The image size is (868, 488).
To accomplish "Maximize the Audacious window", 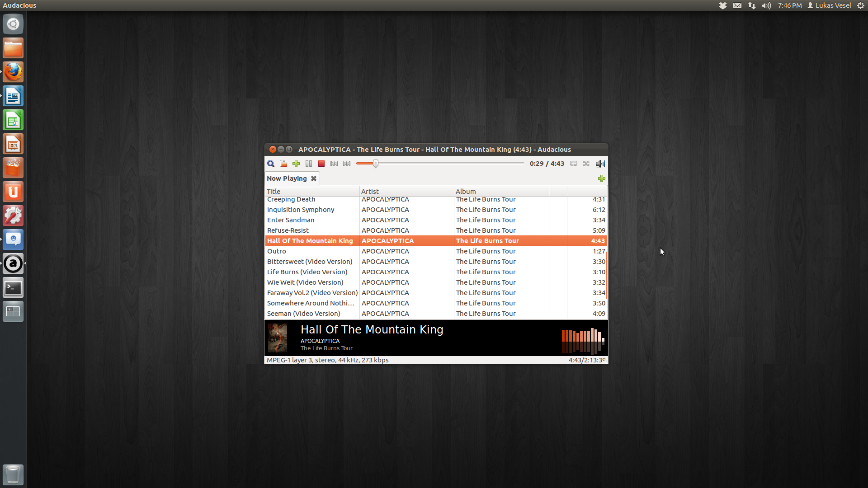I will coord(289,149).
